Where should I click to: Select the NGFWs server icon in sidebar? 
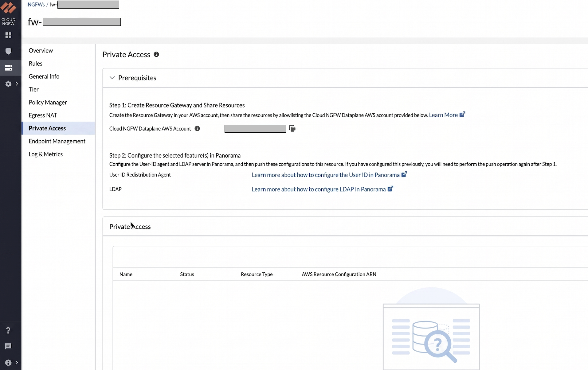click(8, 68)
